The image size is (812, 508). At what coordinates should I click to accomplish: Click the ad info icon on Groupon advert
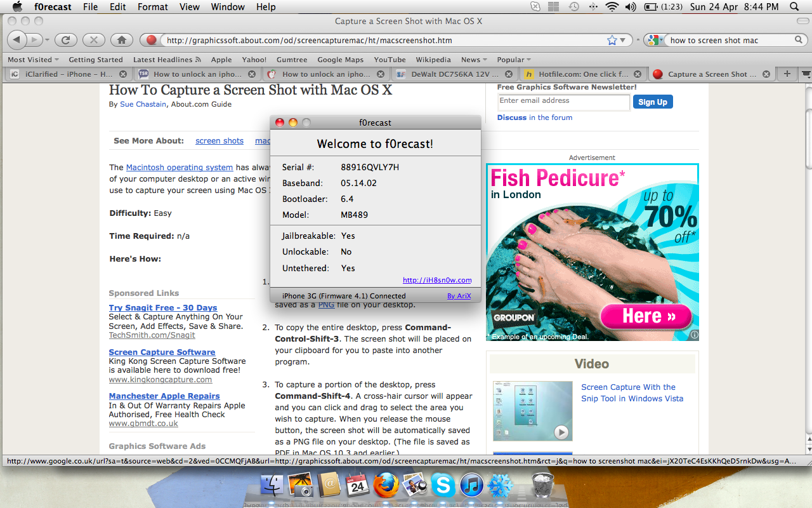tap(694, 335)
